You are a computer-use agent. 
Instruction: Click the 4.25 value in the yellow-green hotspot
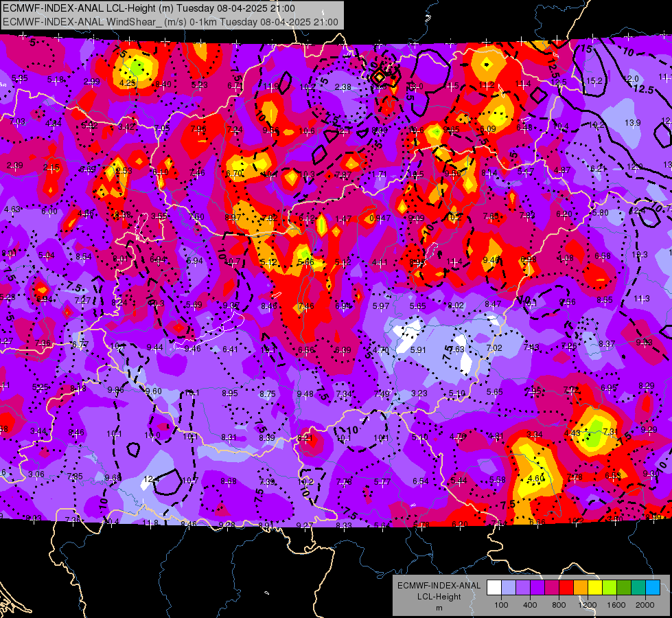tap(128, 83)
